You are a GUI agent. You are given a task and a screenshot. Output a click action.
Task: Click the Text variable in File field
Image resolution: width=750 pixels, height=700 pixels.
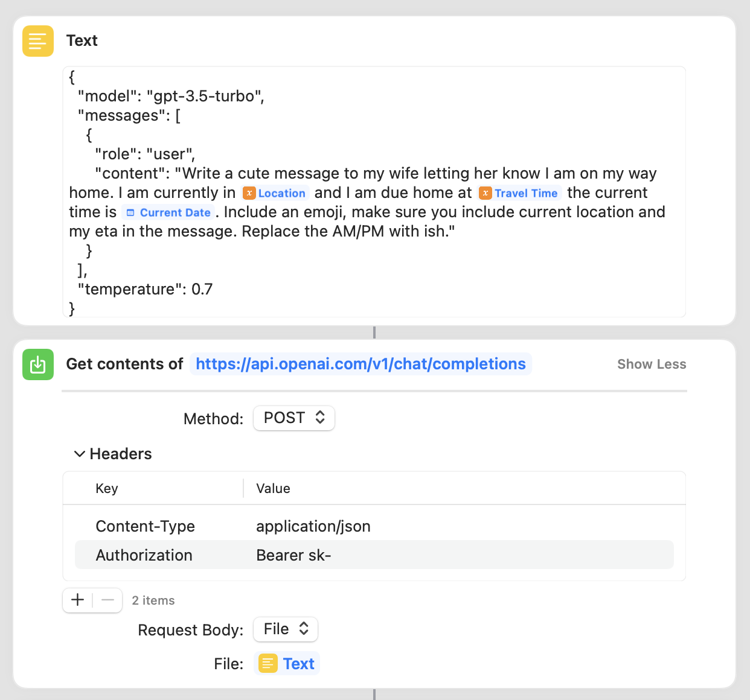(287, 664)
